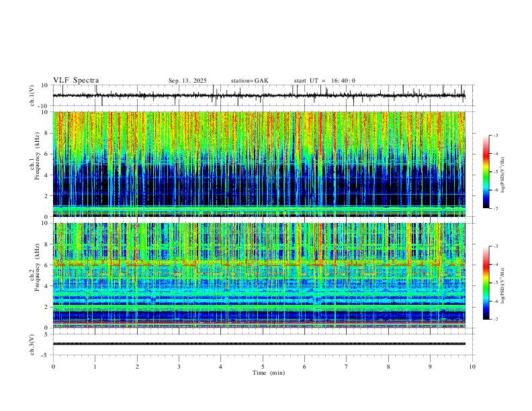Viewport: 532px width, 411px height.
Task: Click the 'VLF Spectra' title text
Action: coord(76,81)
